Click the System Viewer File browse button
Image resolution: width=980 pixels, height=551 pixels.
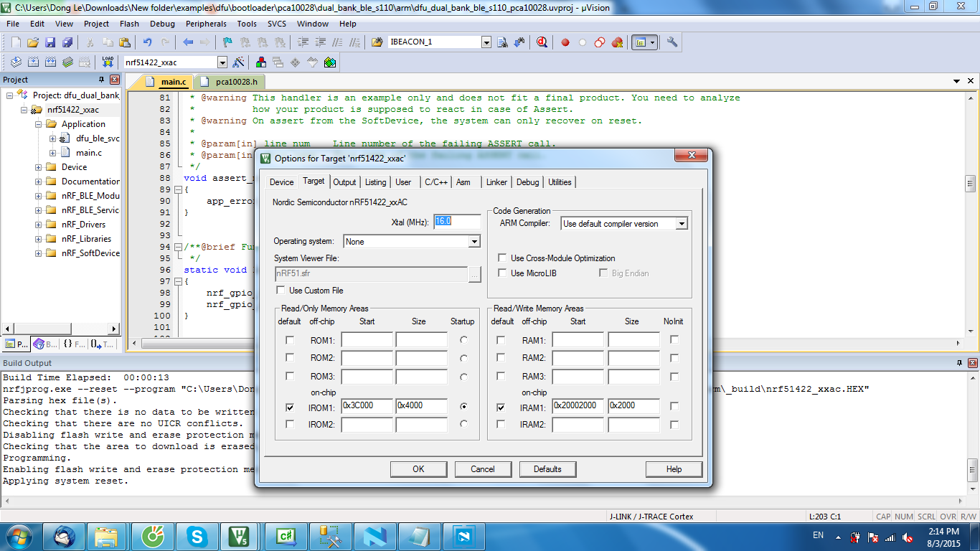tap(474, 274)
